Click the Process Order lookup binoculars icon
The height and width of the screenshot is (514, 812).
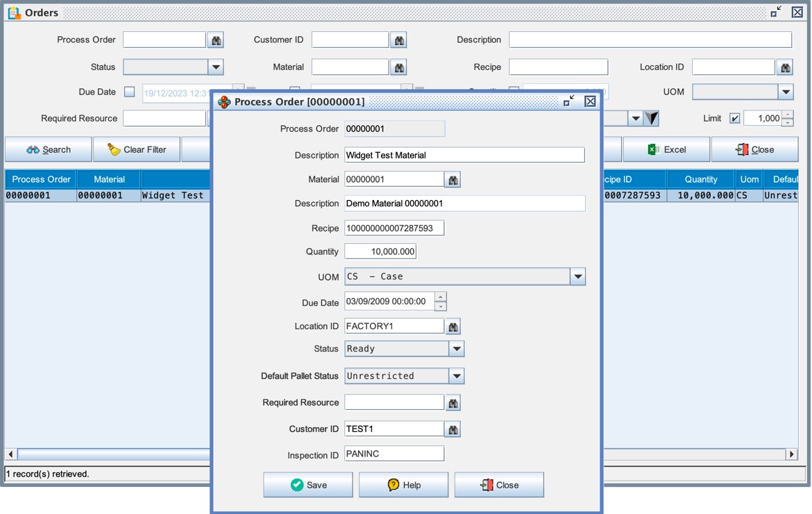(x=216, y=41)
